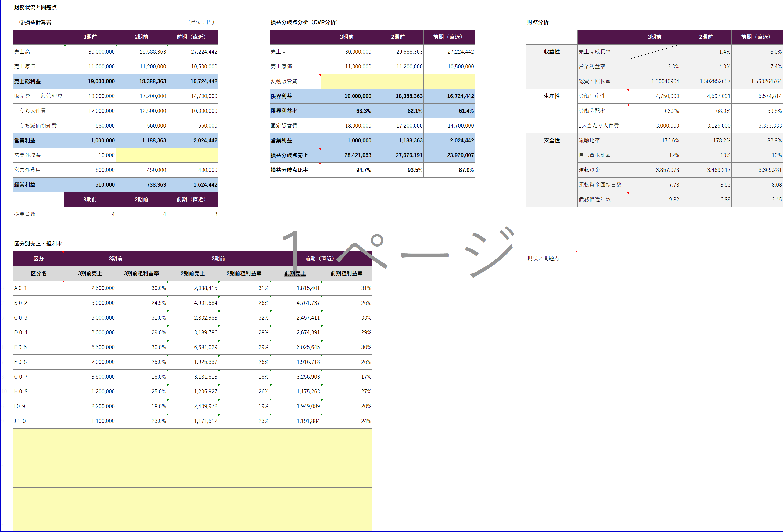Select the 3期前売上 cell for E05
Screen dimensions: 783x532
pyautogui.click(x=90, y=347)
